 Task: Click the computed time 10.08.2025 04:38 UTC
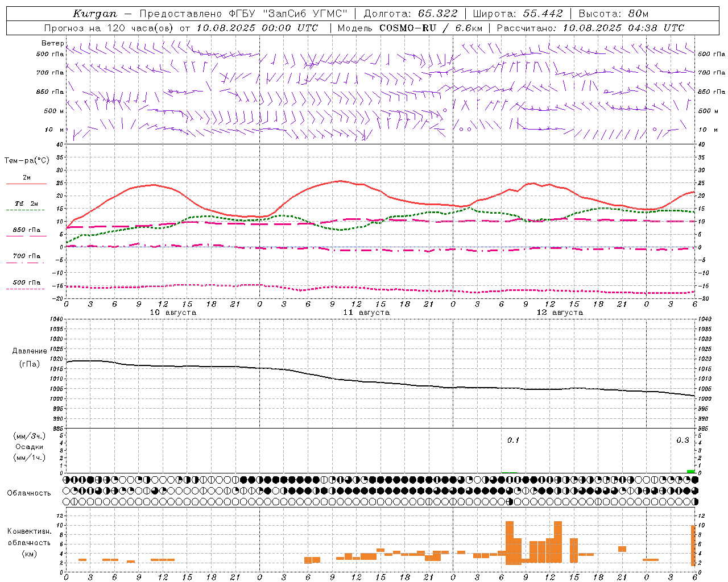coord(623,28)
